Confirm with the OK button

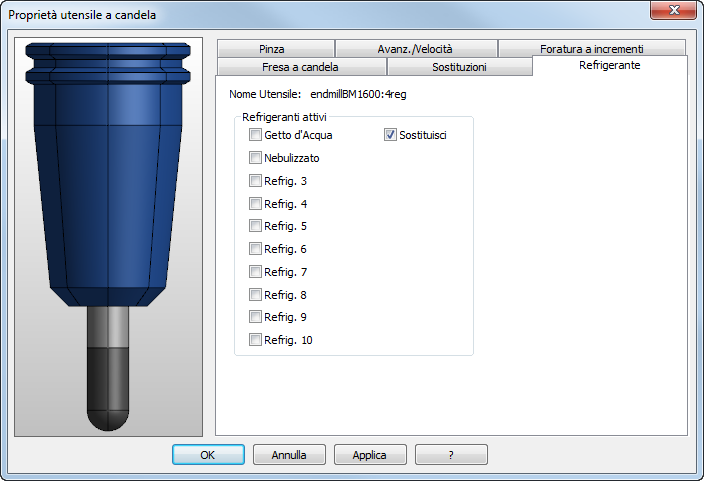(208, 455)
